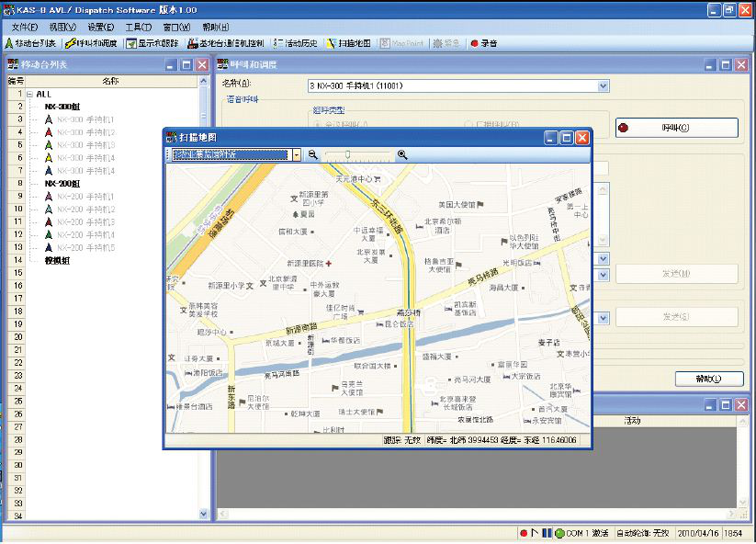Screen dimensions: 756x544
Task: Click the 扫描地图 toolbar button
Action: pos(348,43)
